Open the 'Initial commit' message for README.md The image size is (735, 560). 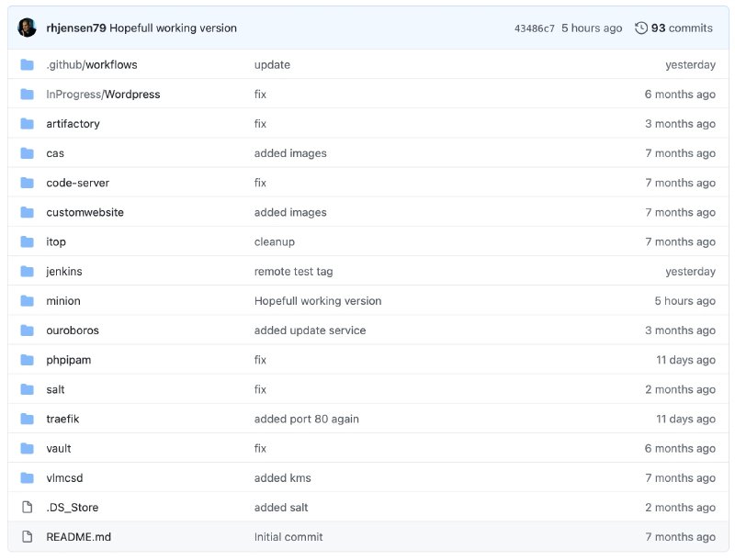288,536
